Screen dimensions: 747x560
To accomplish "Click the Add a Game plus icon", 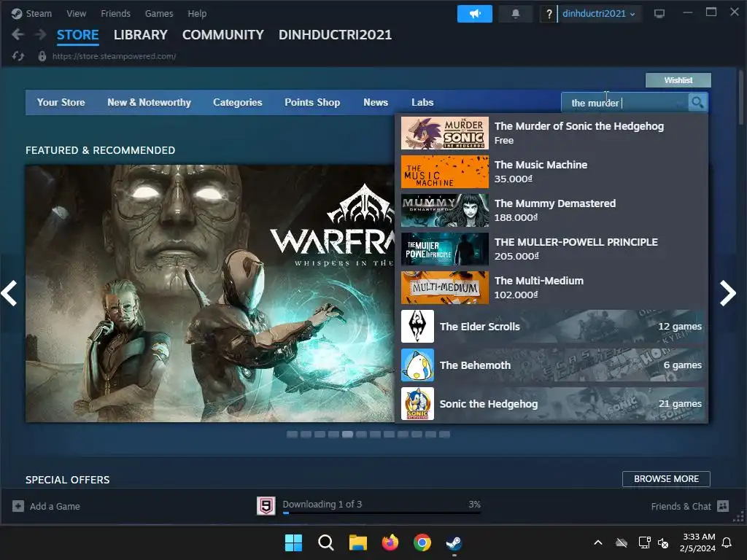I will pos(18,506).
